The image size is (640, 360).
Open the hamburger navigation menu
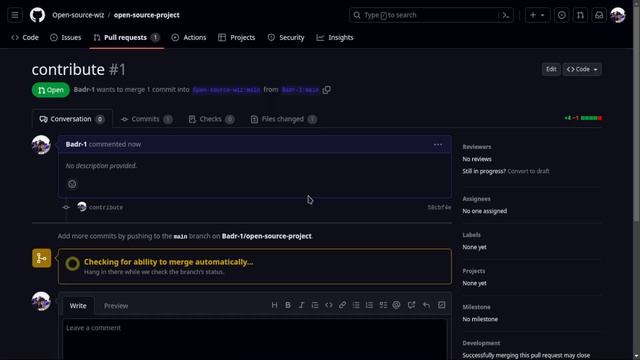pyautogui.click(x=15, y=15)
